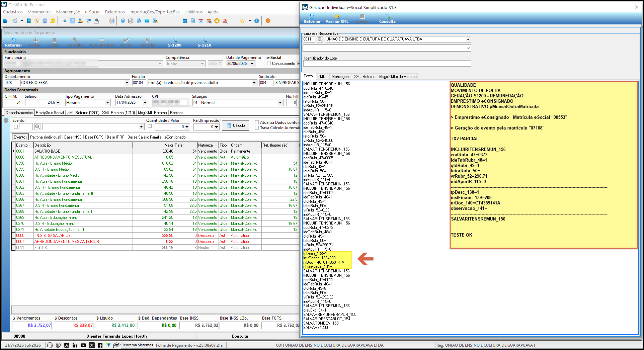This screenshot has height=350, width=644.
Task: Click Retornar in Geração Individual toolbar
Action: pos(312,19)
